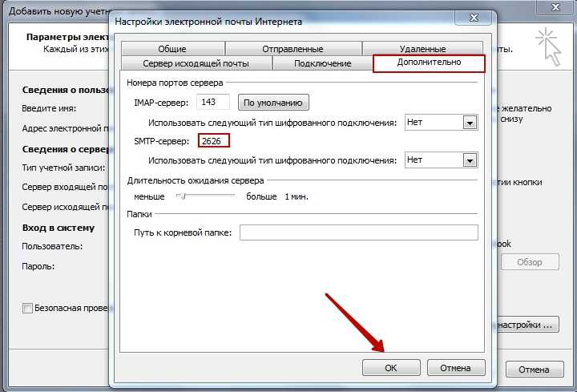577x392 pixels.
Task: Select the Сервер исходящей почты tab
Action: tap(196, 63)
